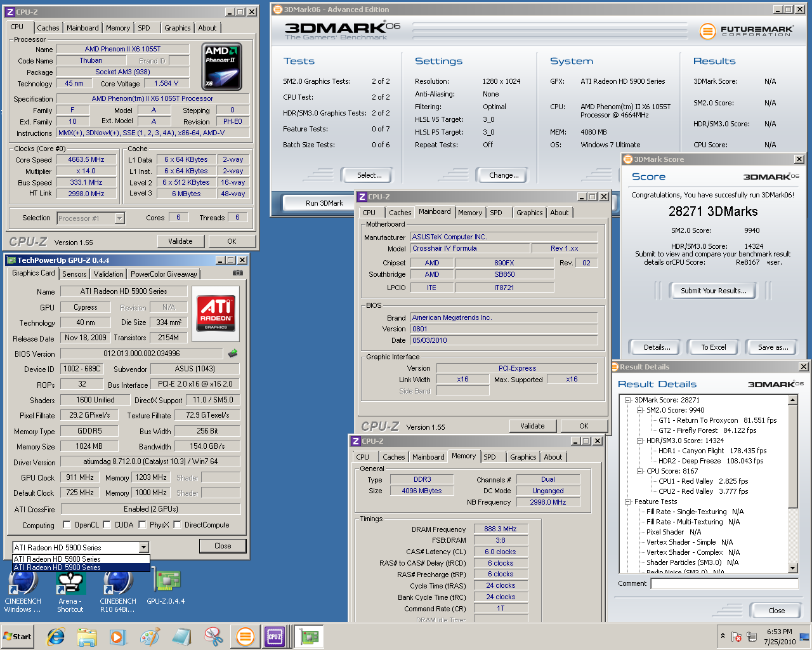Click the ATI Radeon Graphics logo in GPU-Z
The image size is (812, 650).
(216, 313)
